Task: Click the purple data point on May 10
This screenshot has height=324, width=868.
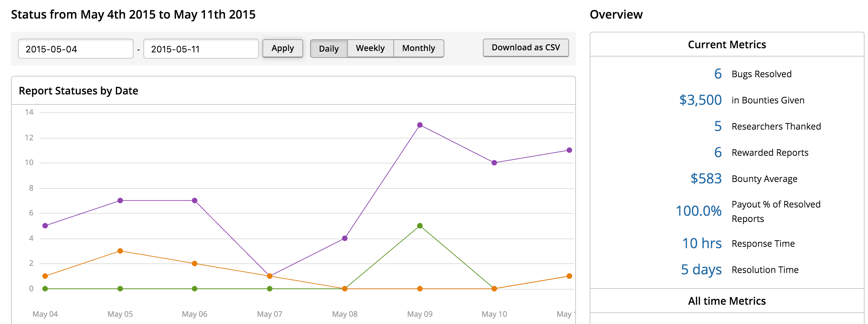Action: (x=494, y=163)
